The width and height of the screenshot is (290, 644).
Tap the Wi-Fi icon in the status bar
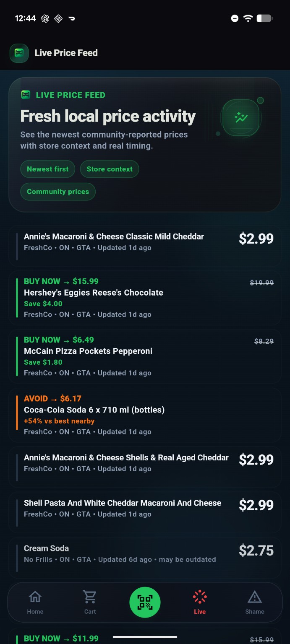pyautogui.click(x=248, y=18)
